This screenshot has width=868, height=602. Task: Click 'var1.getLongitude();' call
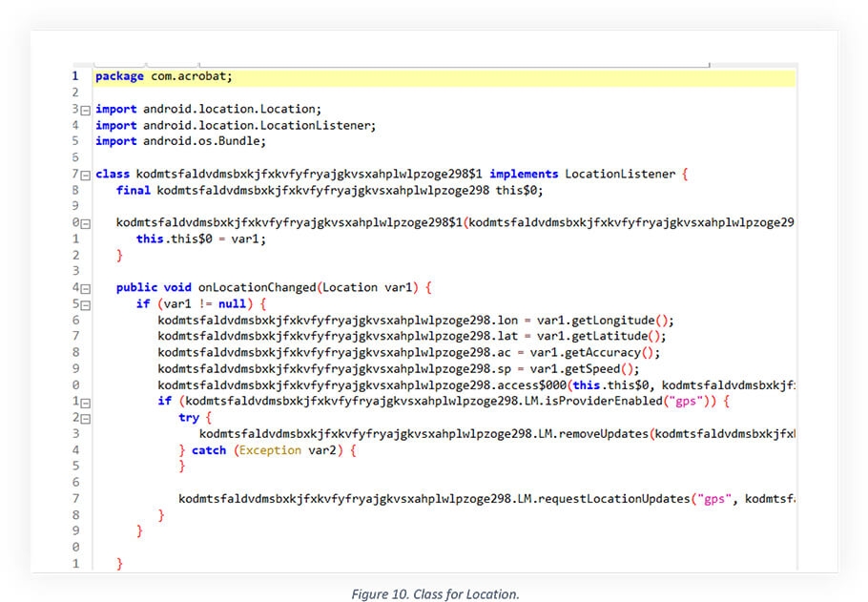[x=605, y=321]
